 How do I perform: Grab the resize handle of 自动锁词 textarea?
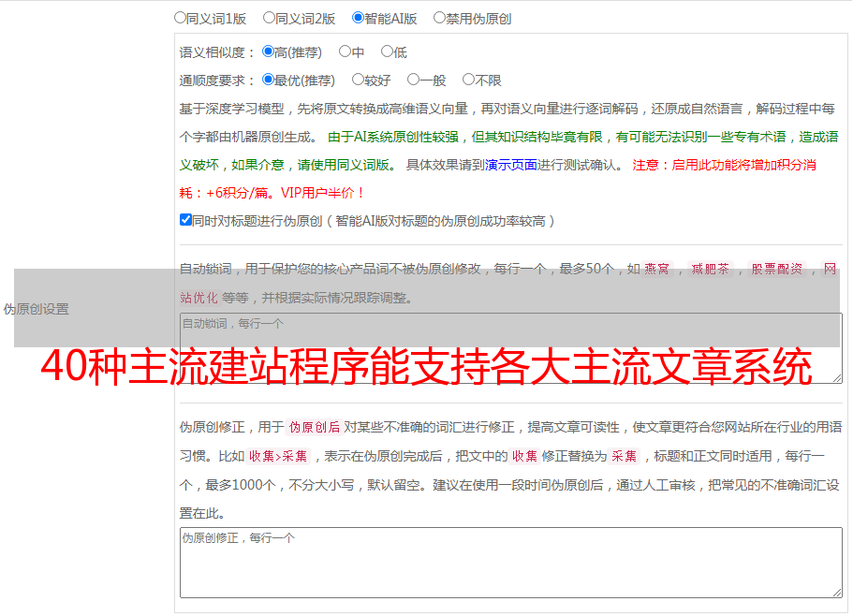(x=837, y=378)
